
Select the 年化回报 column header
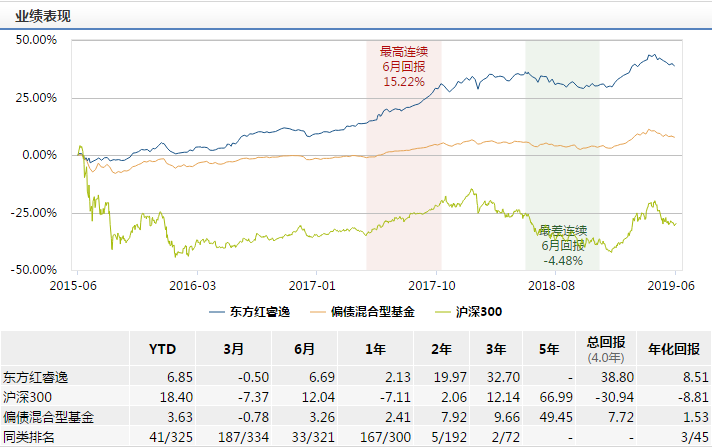(x=674, y=349)
